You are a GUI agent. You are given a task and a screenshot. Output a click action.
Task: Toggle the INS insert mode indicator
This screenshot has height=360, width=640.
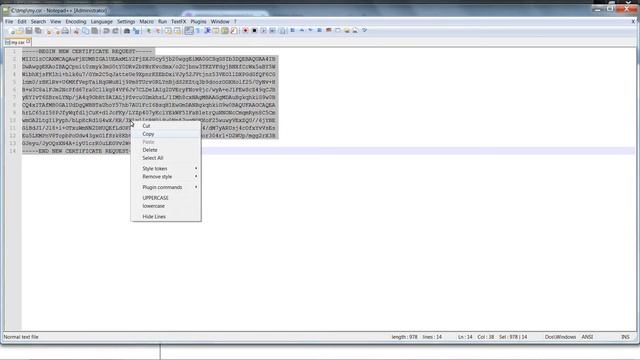tap(625, 337)
